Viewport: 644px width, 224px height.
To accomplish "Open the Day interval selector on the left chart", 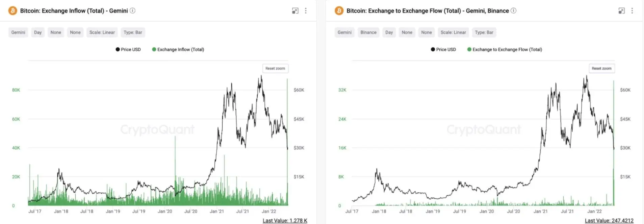I will coord(38,32).
